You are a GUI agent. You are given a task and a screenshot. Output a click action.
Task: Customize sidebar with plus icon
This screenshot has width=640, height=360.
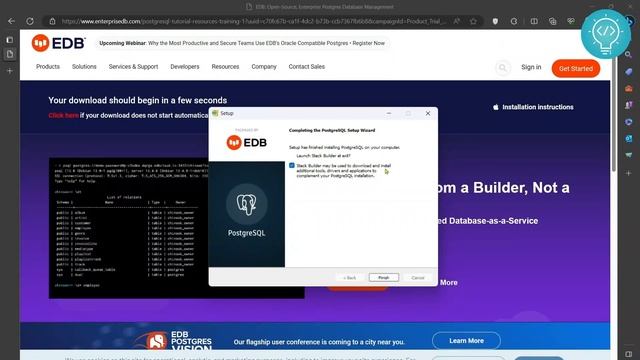coord(629,173)
